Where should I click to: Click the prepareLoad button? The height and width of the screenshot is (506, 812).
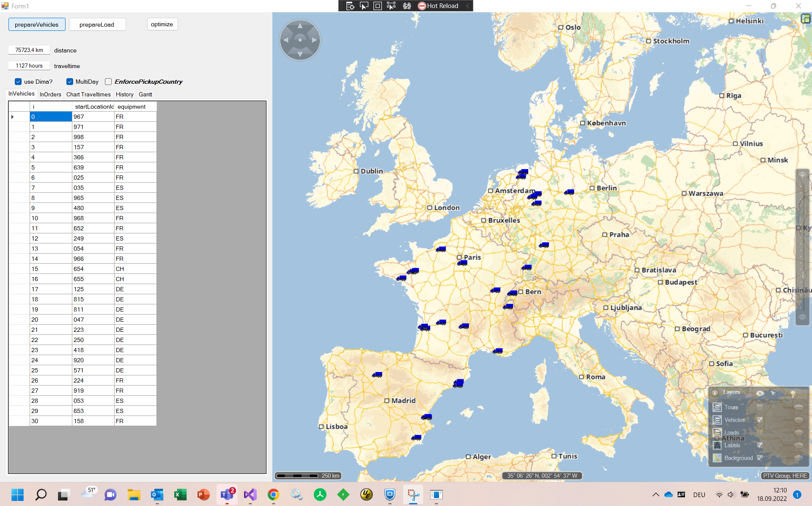(x=97, y=25)
